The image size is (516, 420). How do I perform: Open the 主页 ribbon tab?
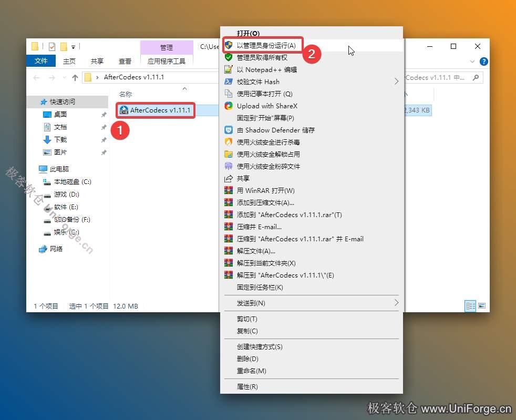point(69,61)
